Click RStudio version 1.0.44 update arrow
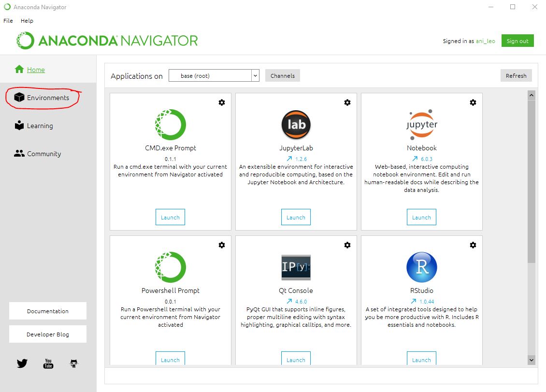Screen dimensions: 546x392 point(413,301)
